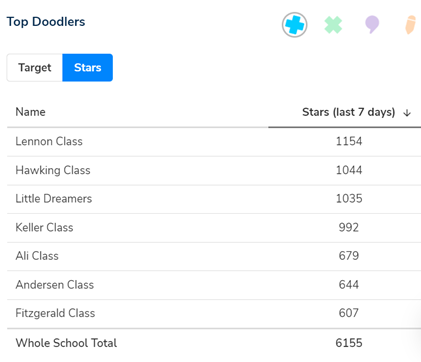Click the sort descending arrow icon
Viewport: 421px width, 362px height.
coord(407,113)
